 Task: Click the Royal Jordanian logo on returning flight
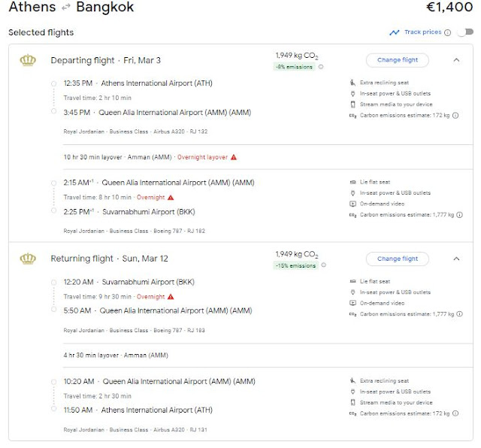point(28,259)
